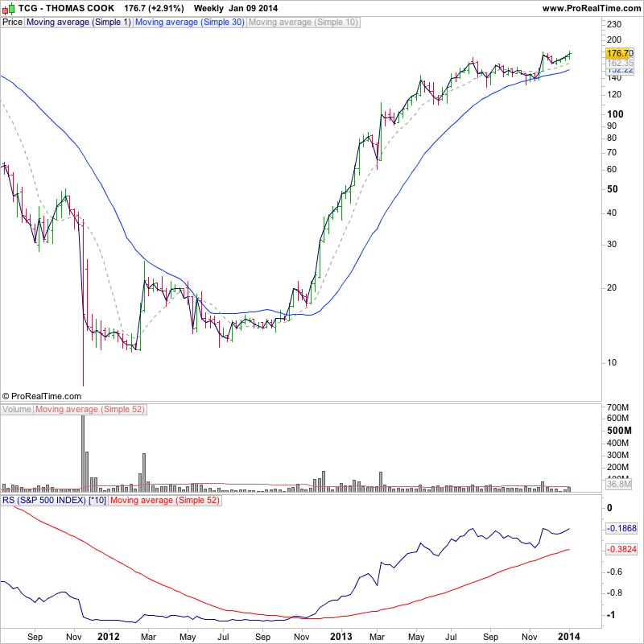Open Moving average (Simple 1) settings label

click(x=78, y=23)
